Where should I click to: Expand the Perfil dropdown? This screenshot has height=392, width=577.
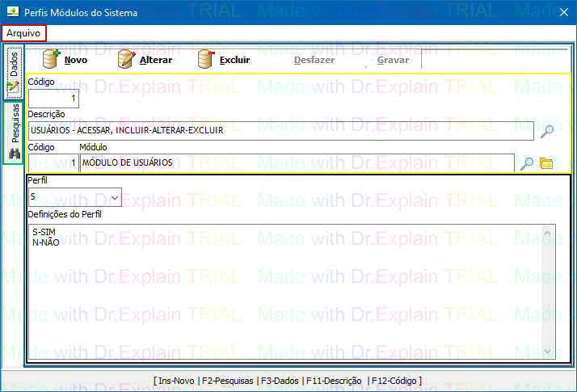click(114, 197)
